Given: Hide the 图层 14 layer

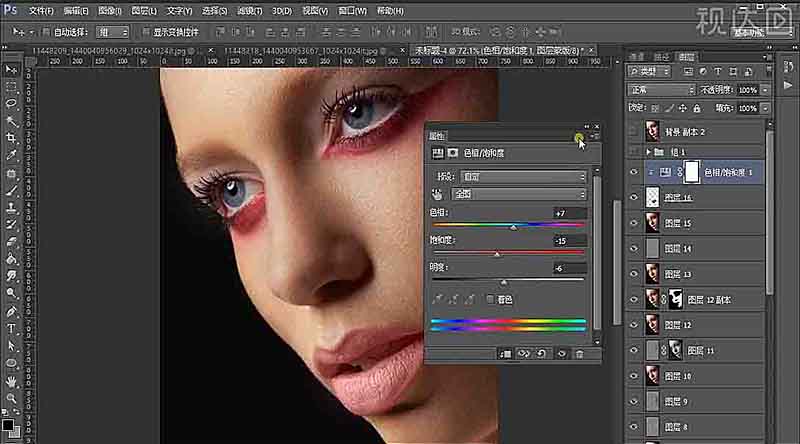Looking at the screenshot, I should click(634, 249).
